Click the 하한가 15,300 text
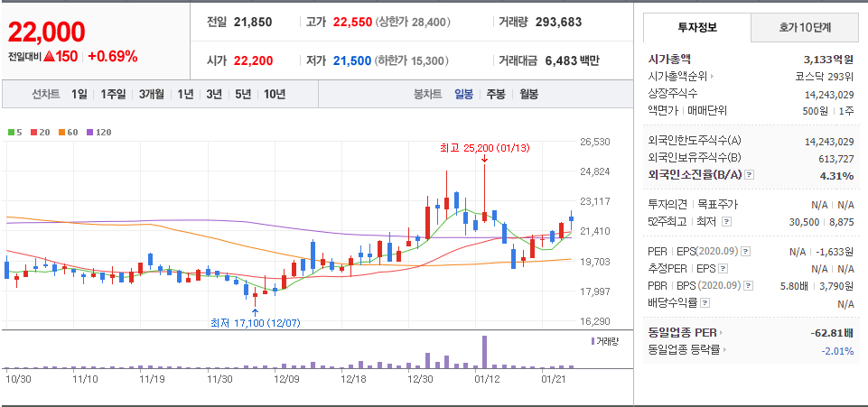 [413, 60]
